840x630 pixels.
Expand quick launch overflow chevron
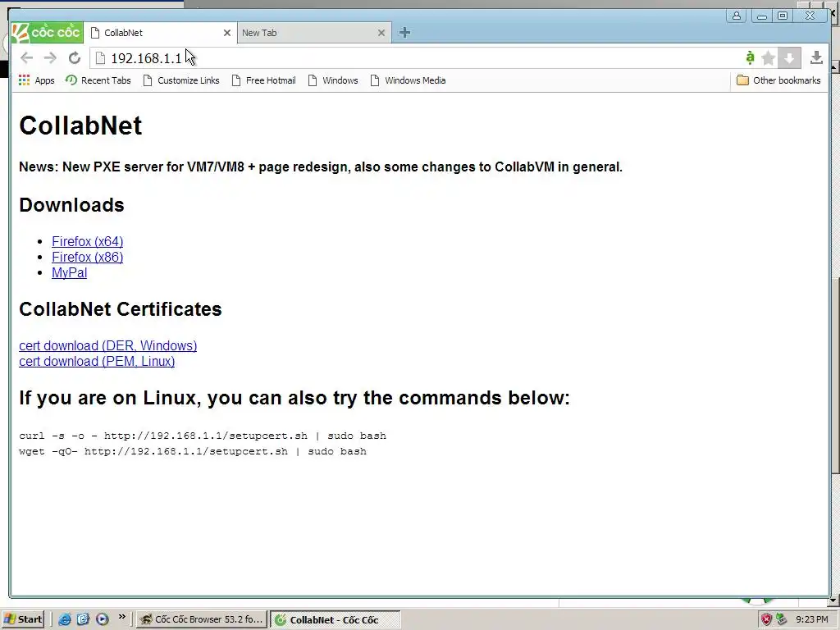point(121,617)
